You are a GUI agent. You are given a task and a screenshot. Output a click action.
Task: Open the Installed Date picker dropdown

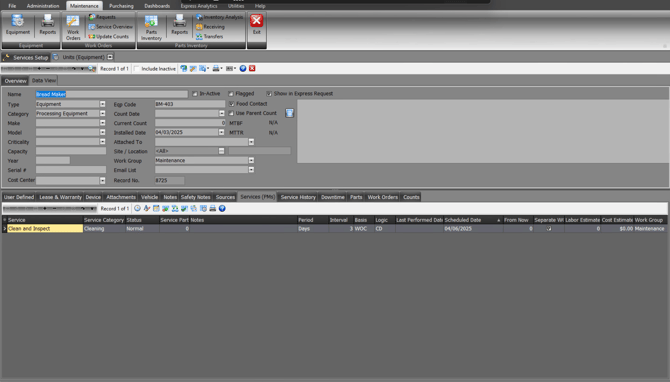pos(221,132)
